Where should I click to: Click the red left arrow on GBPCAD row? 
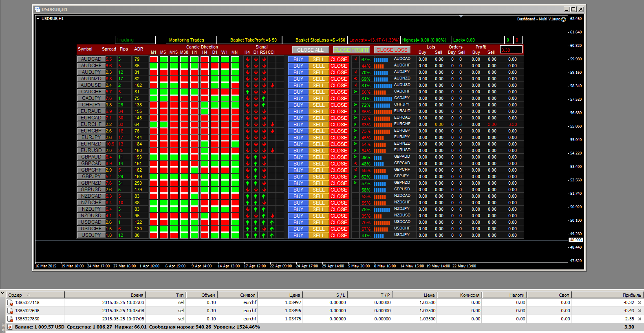(x=355, y=163)
